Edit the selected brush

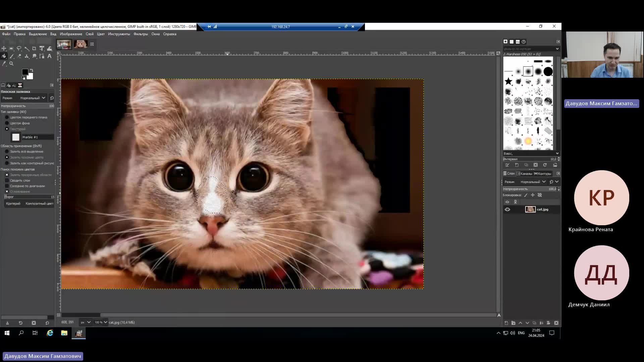[507, 165]
